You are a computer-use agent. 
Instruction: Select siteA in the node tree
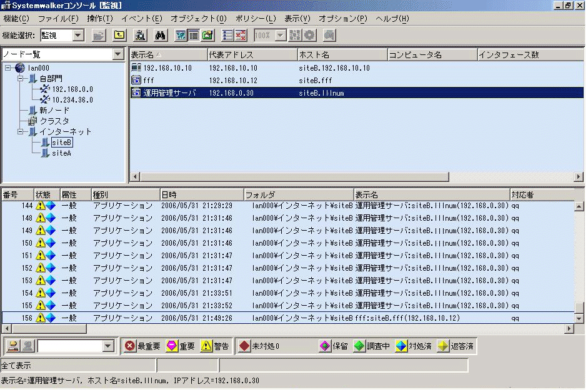click(61, 153)
